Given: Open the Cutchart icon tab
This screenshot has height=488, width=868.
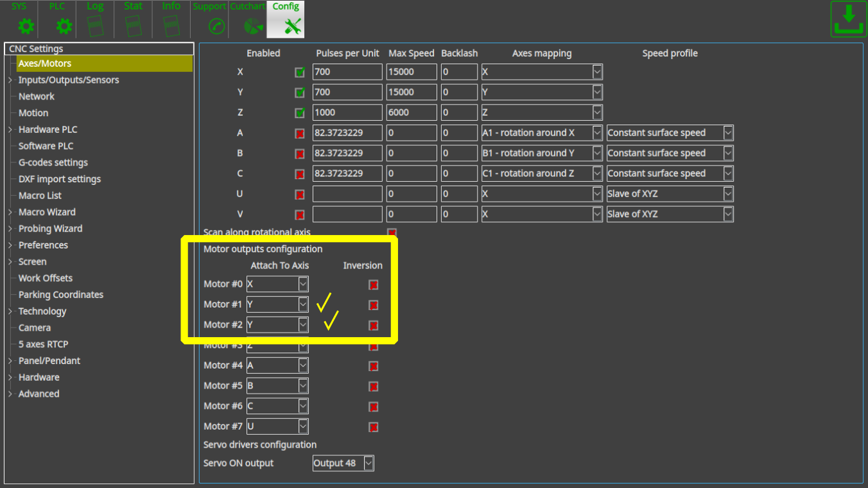Looking at the screenshot, I should (x=248, y=19).
